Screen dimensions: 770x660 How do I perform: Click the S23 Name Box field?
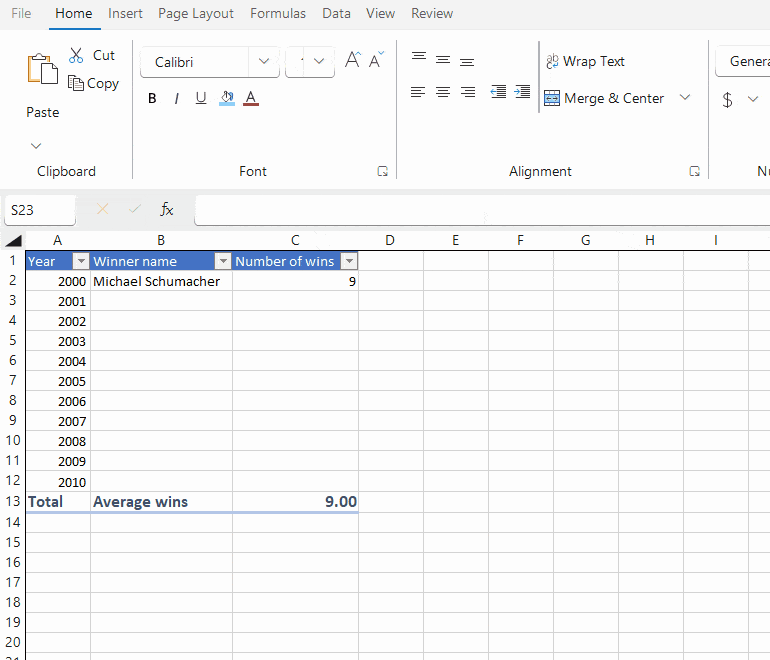pyautogui.click(x=40, y=210)
